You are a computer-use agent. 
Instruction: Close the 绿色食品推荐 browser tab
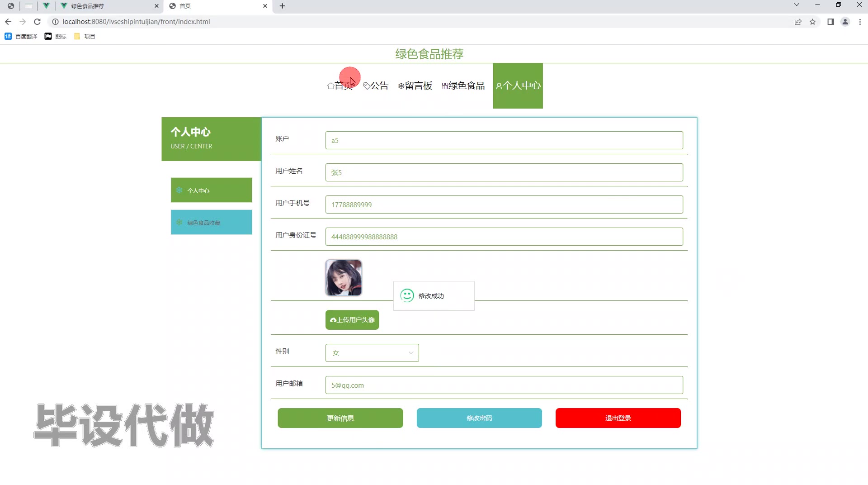click(156, 6)
